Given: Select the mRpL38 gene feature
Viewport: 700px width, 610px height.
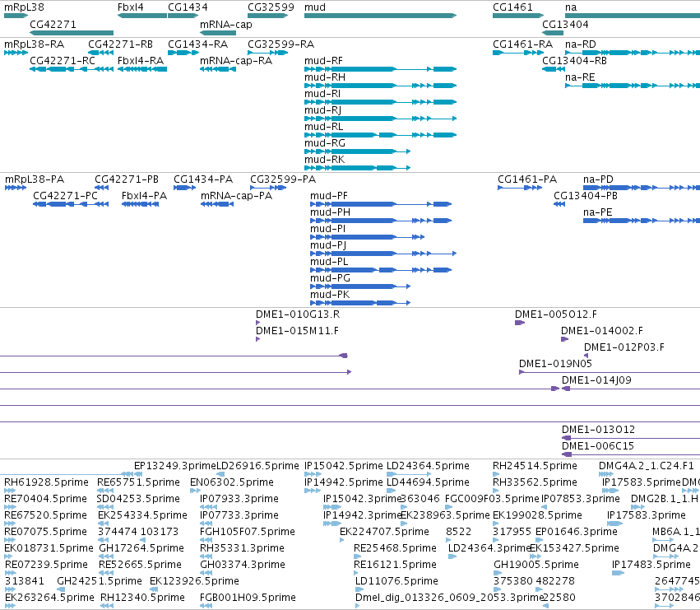Looking at the screenshot, I should click(16, 16).
